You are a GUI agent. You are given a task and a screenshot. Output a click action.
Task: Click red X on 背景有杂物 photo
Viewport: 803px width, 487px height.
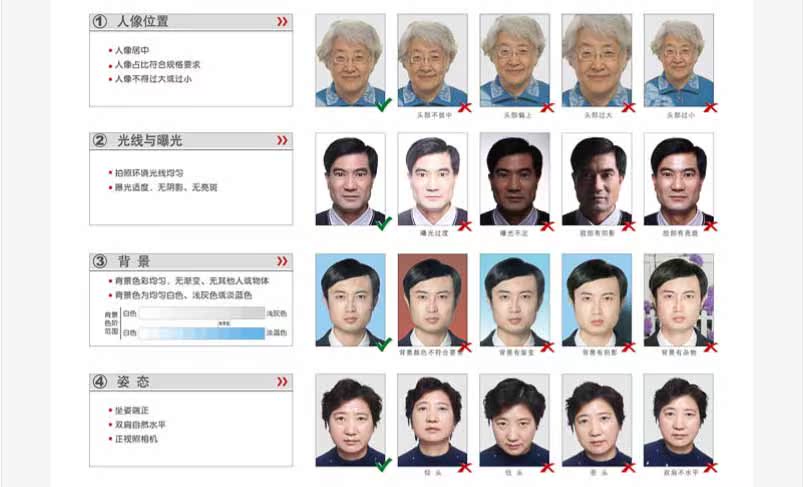(x=710, y=347)
